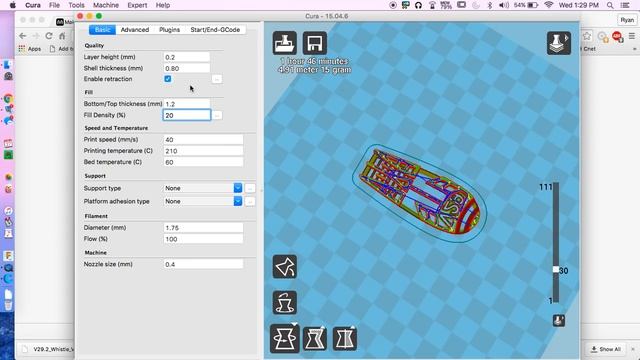The width and height of the screenshot is (640, 360).
Task: Switch to the Advanced tab
Action: [135, 30]
